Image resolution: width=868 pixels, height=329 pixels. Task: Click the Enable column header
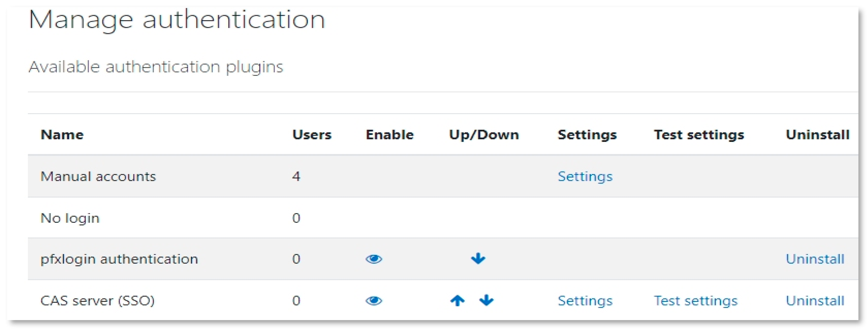[390, 135]
